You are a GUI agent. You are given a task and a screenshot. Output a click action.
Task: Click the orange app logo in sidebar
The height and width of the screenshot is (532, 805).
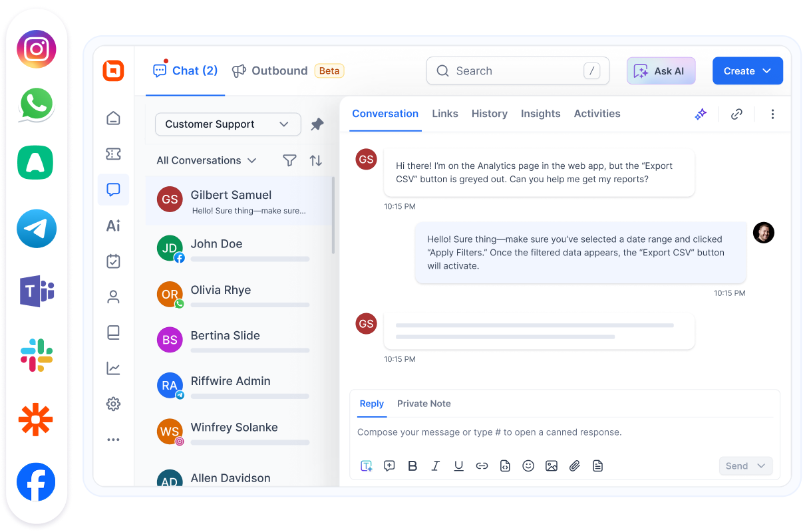(x=113, y=70)
